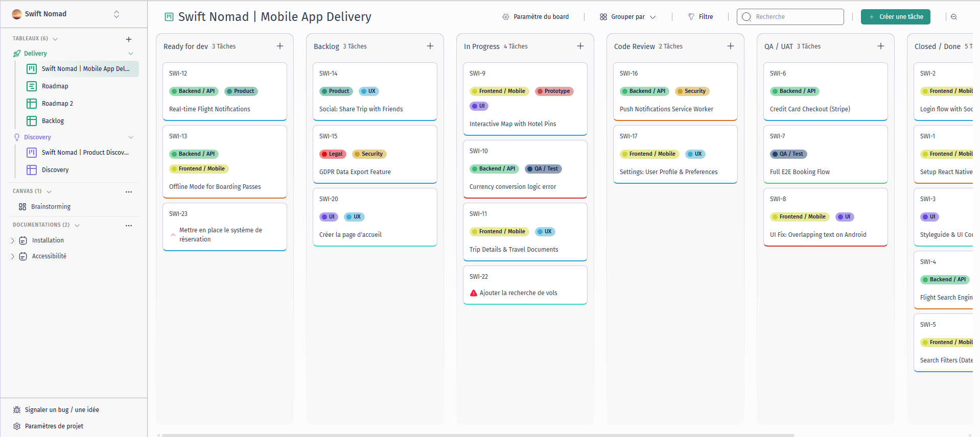
Task: Click the Brainstorming canvas icon
Action: click(x=22, y=207)
